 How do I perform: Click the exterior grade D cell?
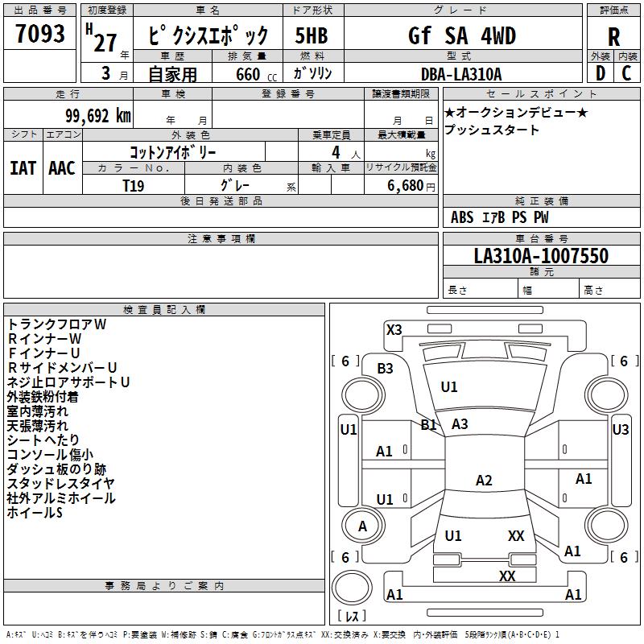pyautogui.click(x=600, y=72)
